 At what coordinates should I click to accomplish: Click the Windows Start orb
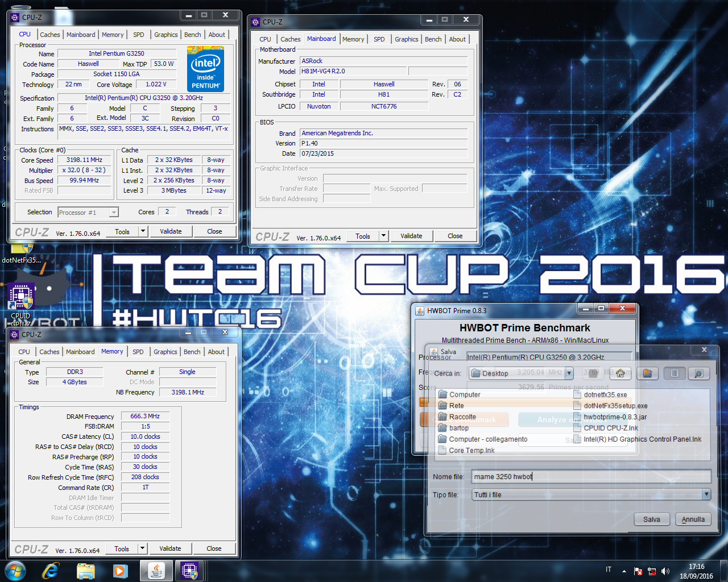pos(15,570)
